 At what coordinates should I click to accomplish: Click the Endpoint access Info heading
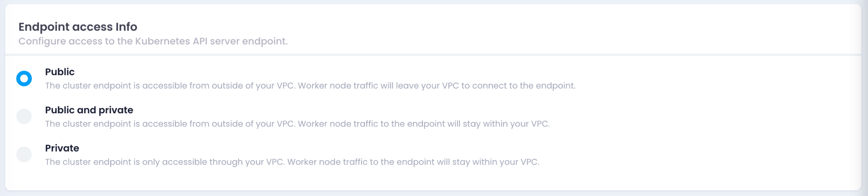pyautogui.click(x=78, y=27)
